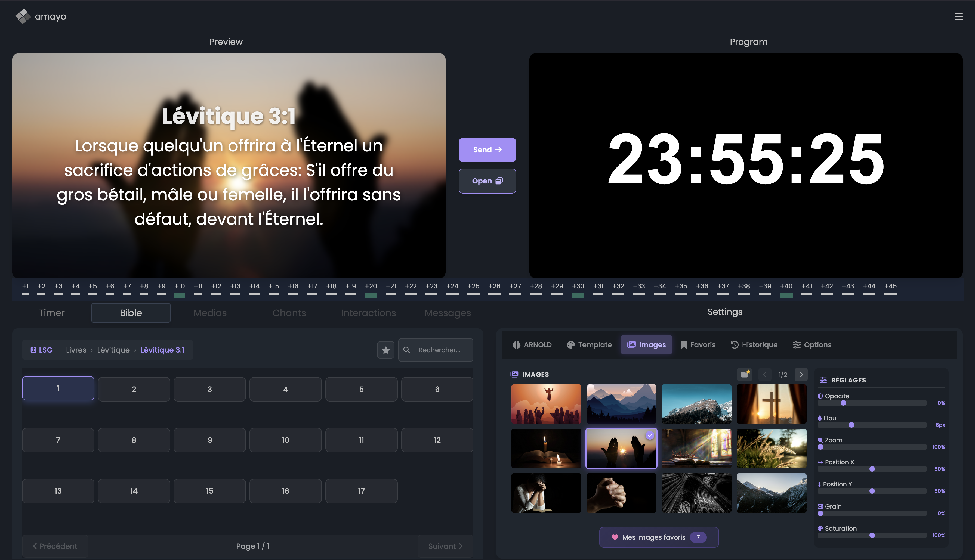
Task: Go to next images page arrow
Action: point(801,374)
